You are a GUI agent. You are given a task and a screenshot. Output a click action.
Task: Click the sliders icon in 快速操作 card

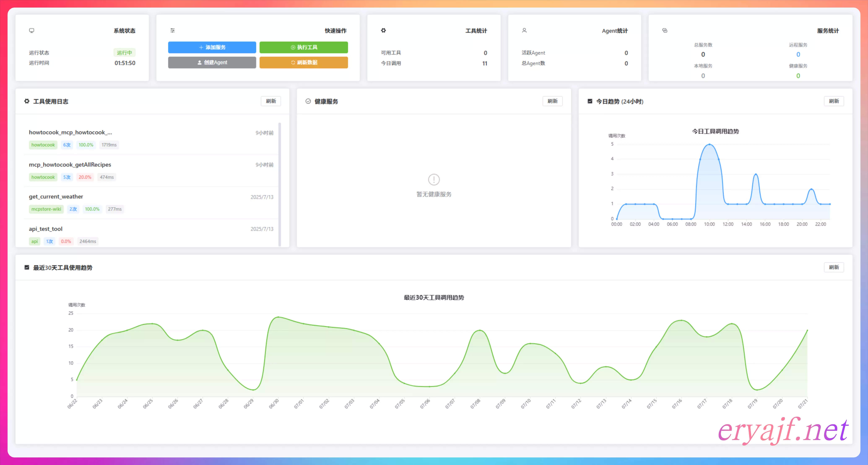click(173, 30)
